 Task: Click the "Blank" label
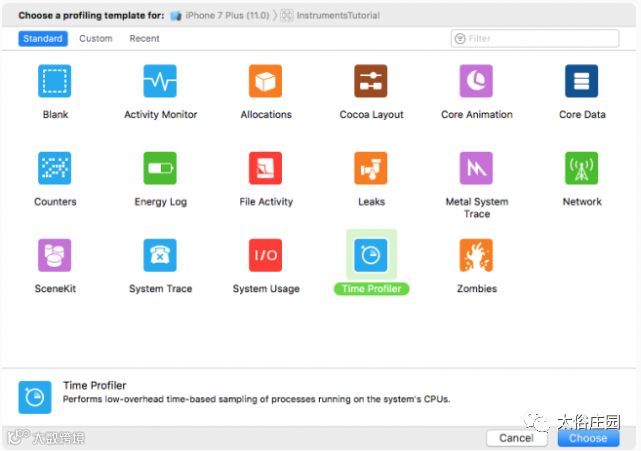[x=55, y=114]
